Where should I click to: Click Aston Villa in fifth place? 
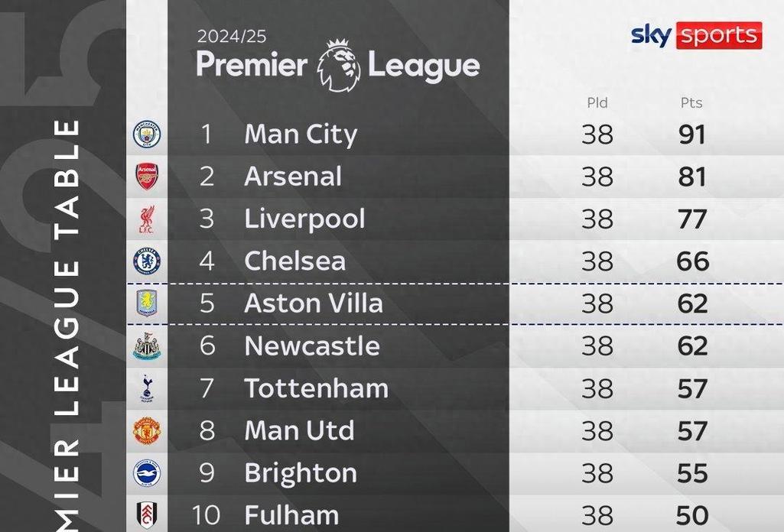pos(314,303)
